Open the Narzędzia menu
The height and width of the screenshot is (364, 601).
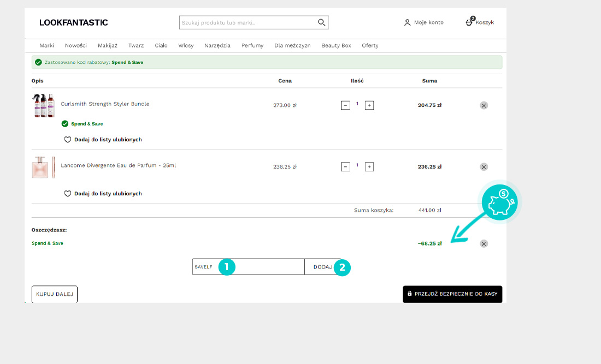[x=217, y=45]
